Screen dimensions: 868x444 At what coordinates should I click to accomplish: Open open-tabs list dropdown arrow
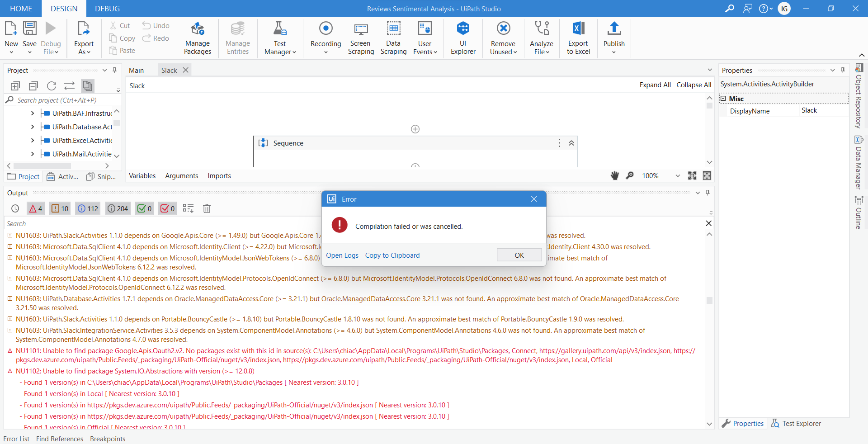point(710,70)
